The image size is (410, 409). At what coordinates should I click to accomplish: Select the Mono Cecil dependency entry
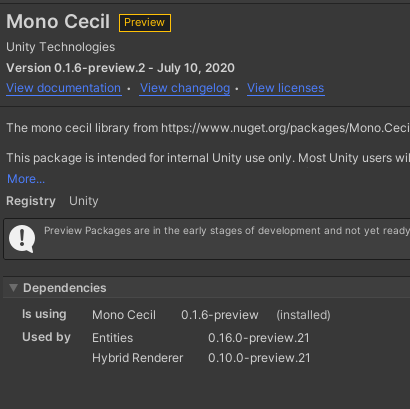pos(124,315)
